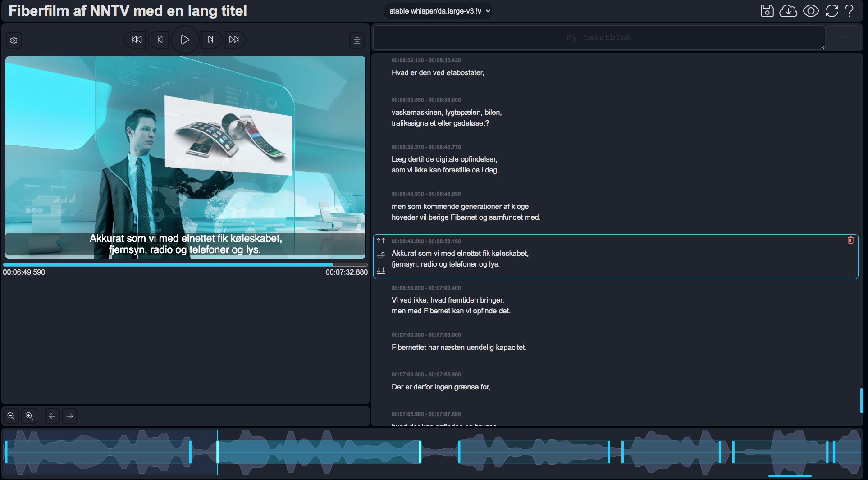Delete the selected subtitle block with trash icon
The width and height of the screenshot is (868, 480).
850,240
